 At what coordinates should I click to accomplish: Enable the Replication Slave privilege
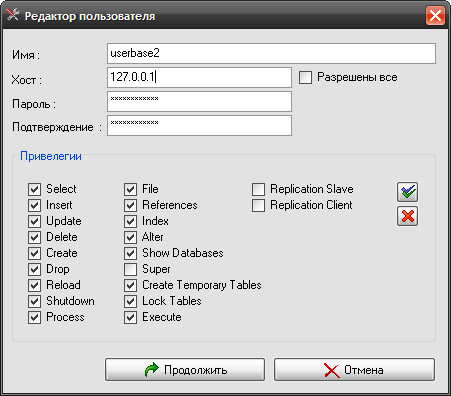coord(258,189)
